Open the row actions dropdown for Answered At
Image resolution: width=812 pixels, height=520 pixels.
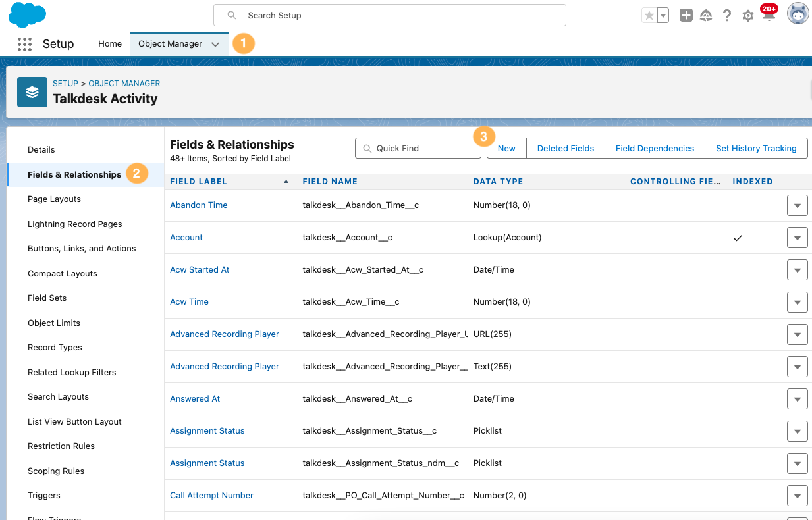[798, 399]
